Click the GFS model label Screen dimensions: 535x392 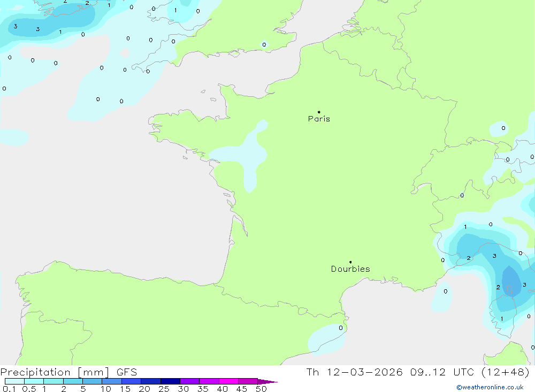click(127, 372)
